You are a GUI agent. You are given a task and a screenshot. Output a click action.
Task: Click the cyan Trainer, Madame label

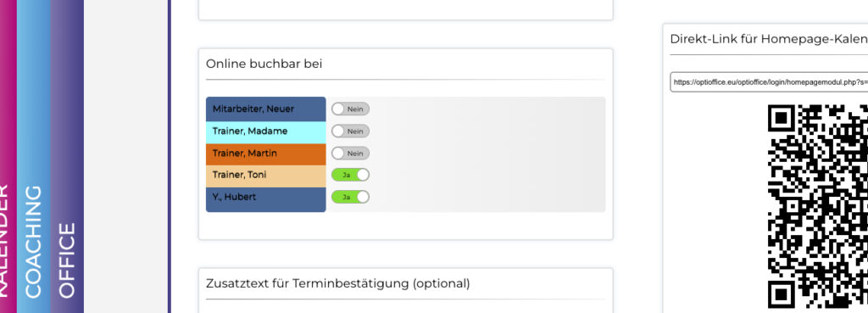click(x=265, y=131)
